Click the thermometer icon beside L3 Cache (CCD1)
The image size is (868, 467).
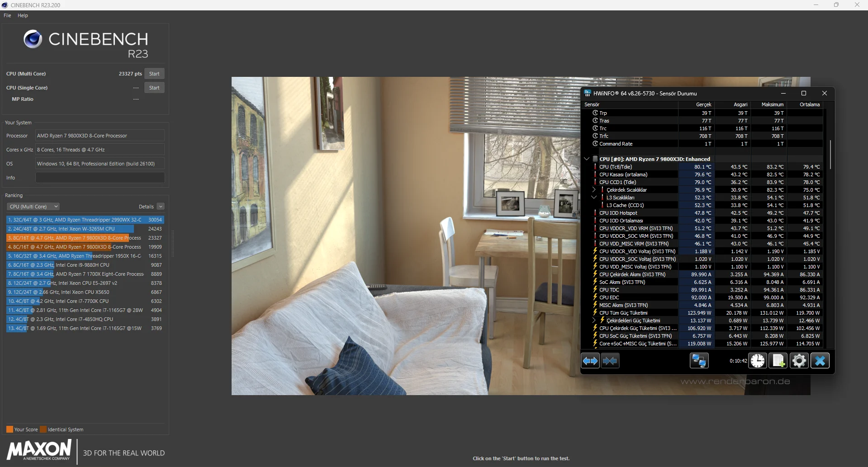602,205
